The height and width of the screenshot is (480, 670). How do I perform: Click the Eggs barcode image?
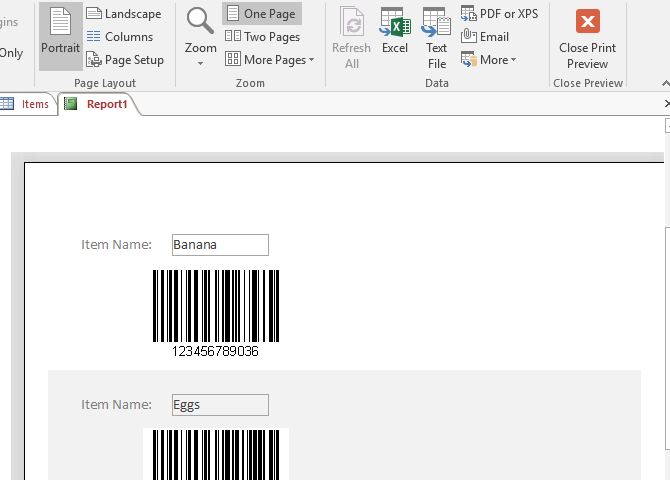click(216, 454)
